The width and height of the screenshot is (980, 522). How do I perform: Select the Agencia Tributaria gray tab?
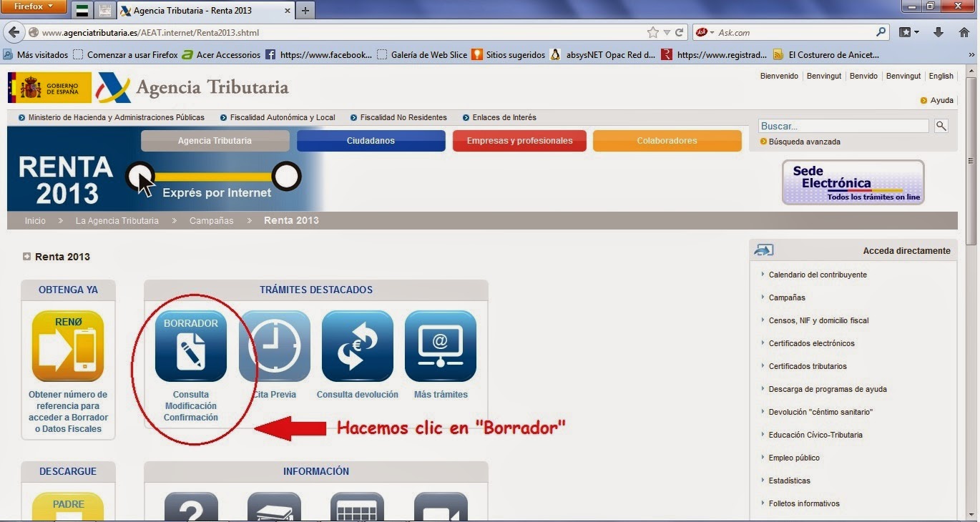215,141
